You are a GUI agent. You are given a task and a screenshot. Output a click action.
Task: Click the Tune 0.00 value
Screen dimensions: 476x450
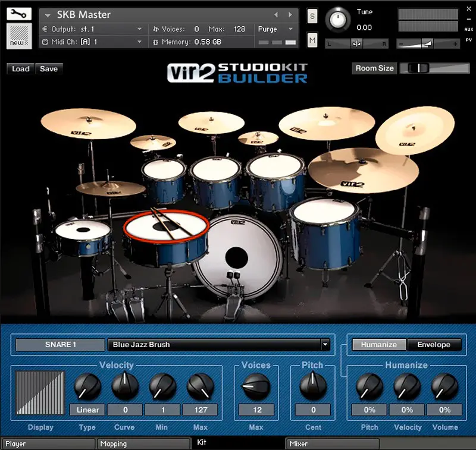(x=364, y=27)
